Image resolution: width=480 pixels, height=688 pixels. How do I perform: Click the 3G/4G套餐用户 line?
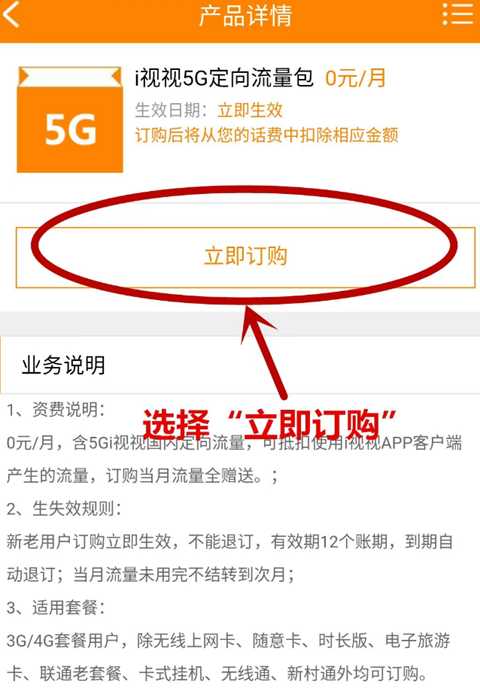228,641
